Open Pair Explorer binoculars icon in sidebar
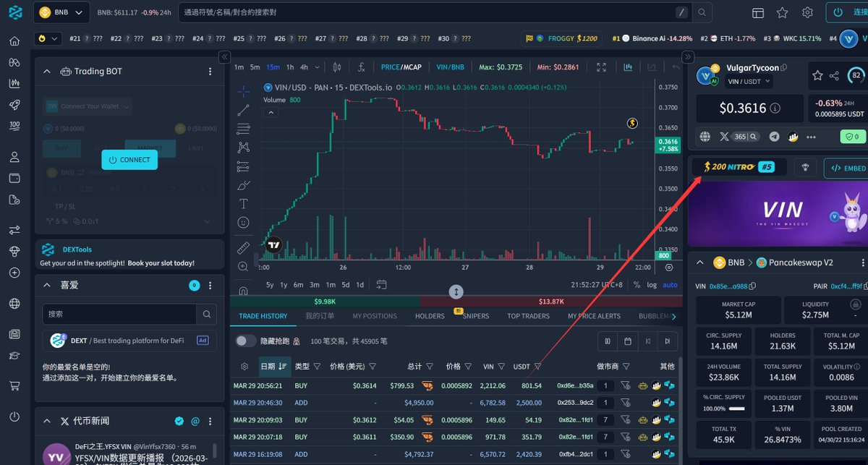The image size is (868, 465). (x=14, y=62)
